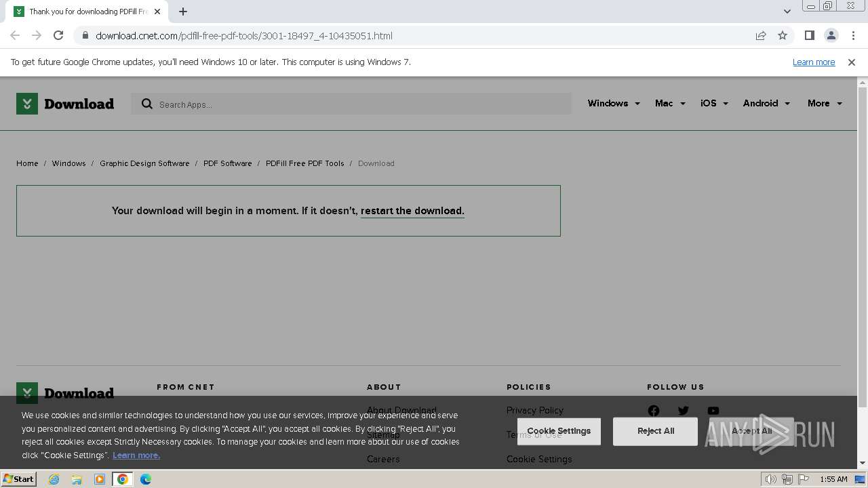Open the Windows Start button

(19, 479)
